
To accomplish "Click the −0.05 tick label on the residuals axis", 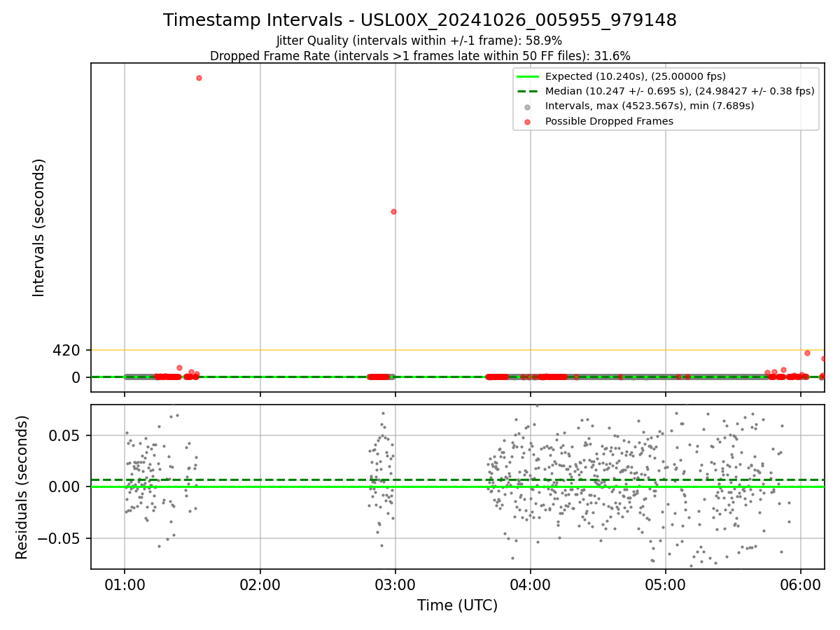I will pos(58,538).
